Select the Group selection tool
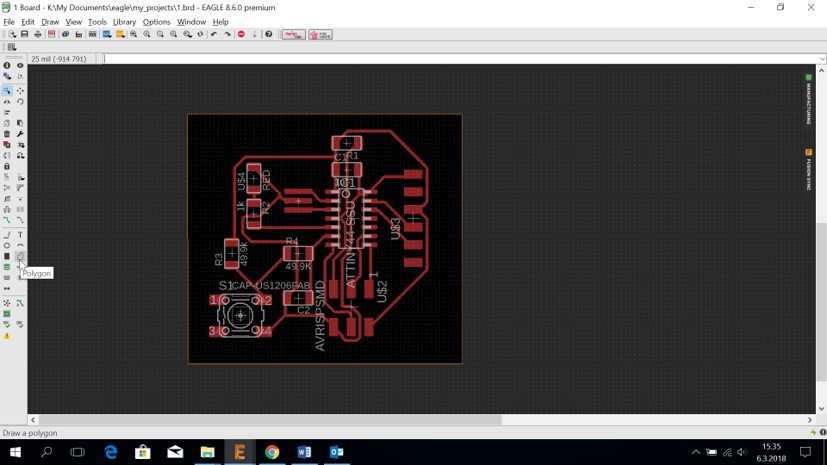This screenshot has height=465, width=827. click(7, 91)
